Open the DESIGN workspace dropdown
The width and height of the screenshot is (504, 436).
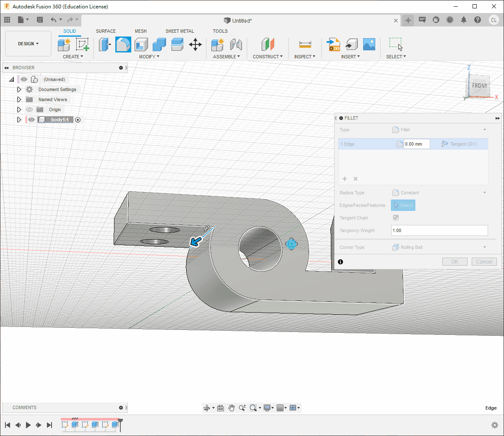pyautogui.click(x=28, y=44)
